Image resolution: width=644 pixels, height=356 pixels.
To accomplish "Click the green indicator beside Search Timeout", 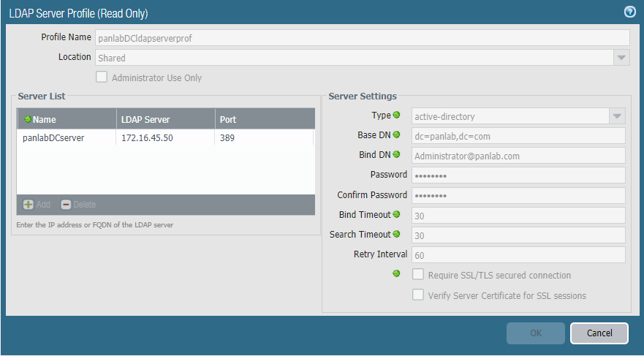I will coord(396,234).
